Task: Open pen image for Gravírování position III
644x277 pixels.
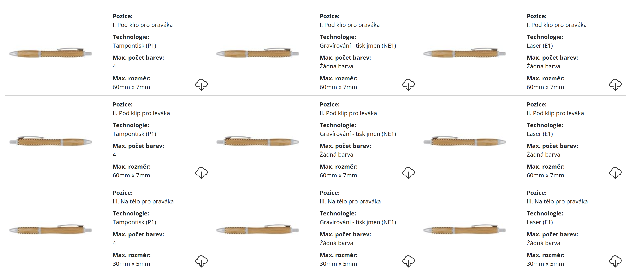Action: [258, 229]
